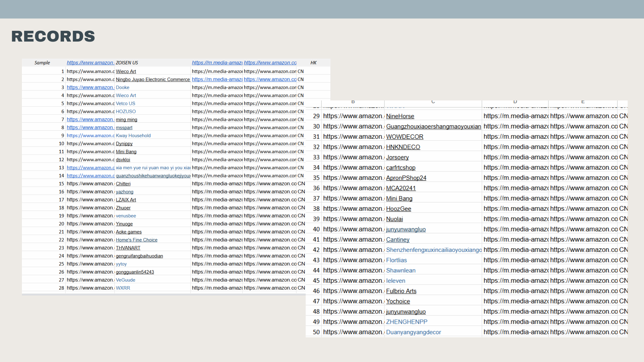644x362 pixels.
Task: Click the 'Dynippy' seller name
Action: (124, 144)
